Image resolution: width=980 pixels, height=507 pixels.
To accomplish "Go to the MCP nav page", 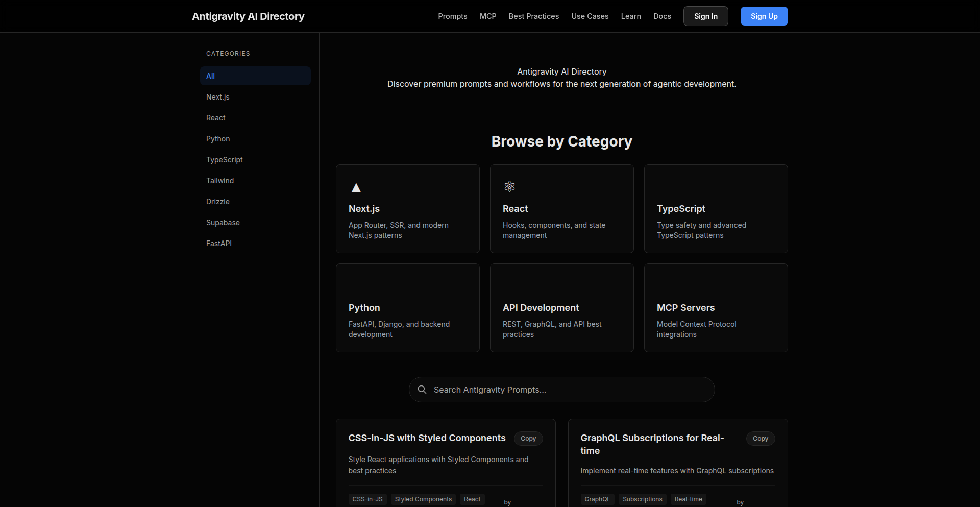I will (488, 16).
